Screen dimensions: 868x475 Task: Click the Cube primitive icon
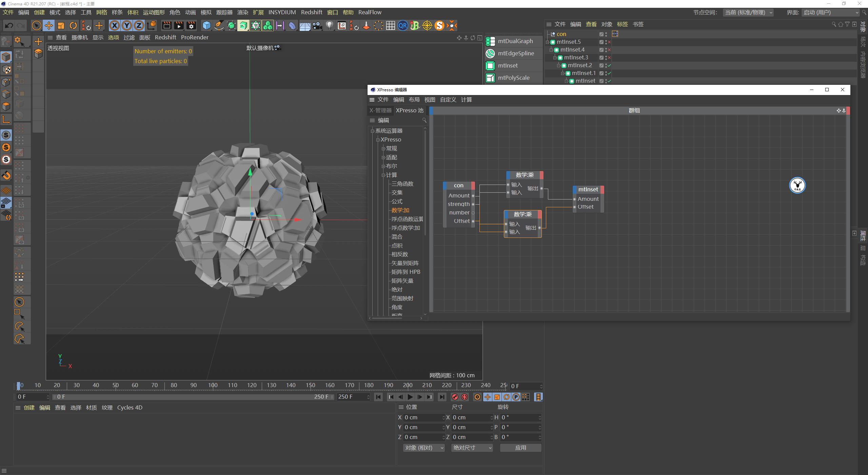coord(206,25)
